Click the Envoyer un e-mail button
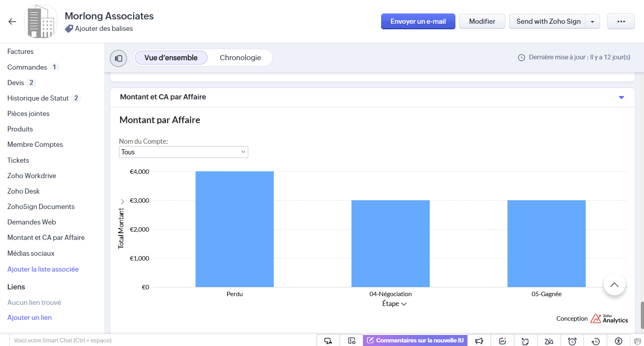The width and height of the screenshot is (644, 346). tap(418, 21)
